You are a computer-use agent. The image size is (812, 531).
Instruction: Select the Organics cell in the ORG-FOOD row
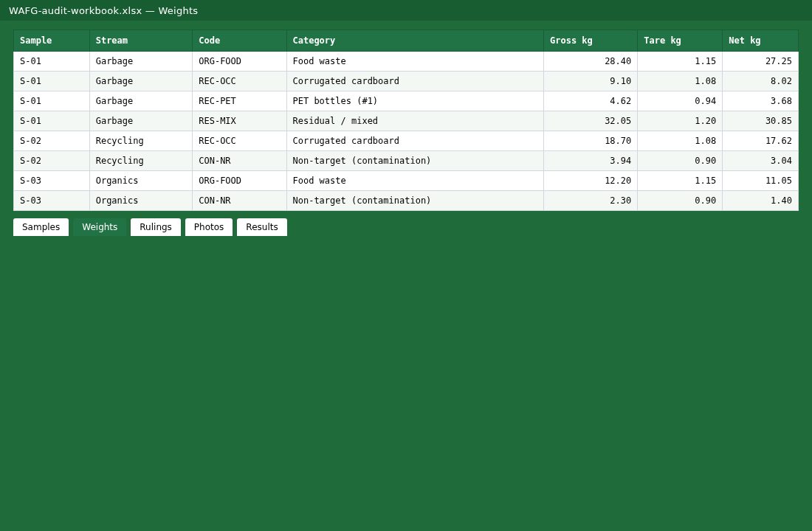(x=141, y=181)
